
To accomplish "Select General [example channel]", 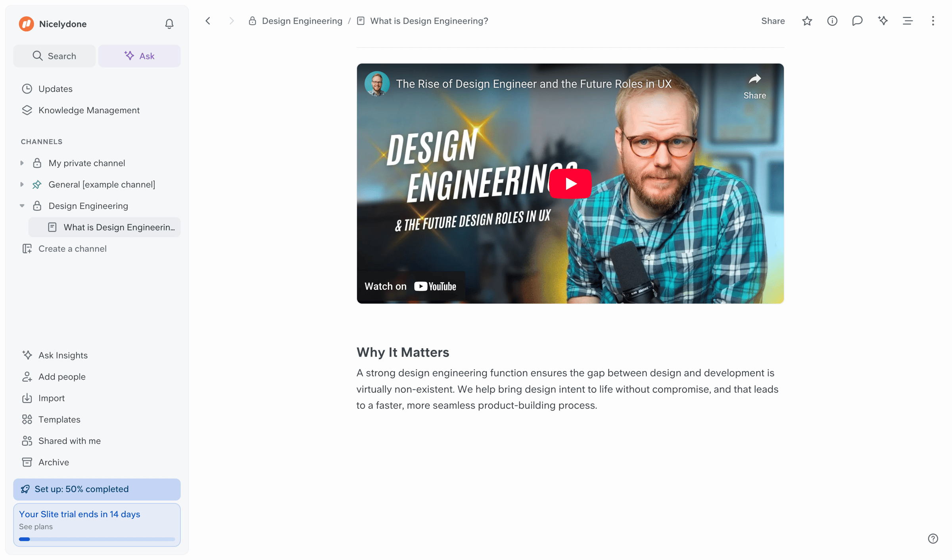I will pyautogui.click(x=102, y=184).
